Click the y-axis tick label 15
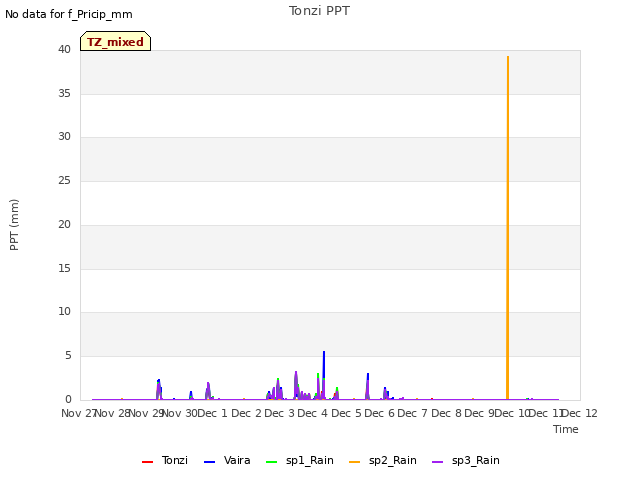This screenshot has height=480, width=640. pos(64,268)
